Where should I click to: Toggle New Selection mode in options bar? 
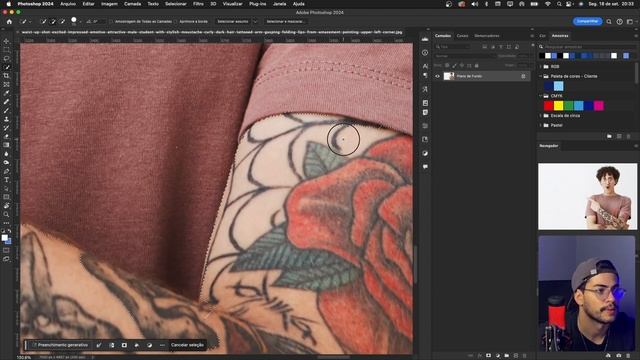tap(43, 22)
